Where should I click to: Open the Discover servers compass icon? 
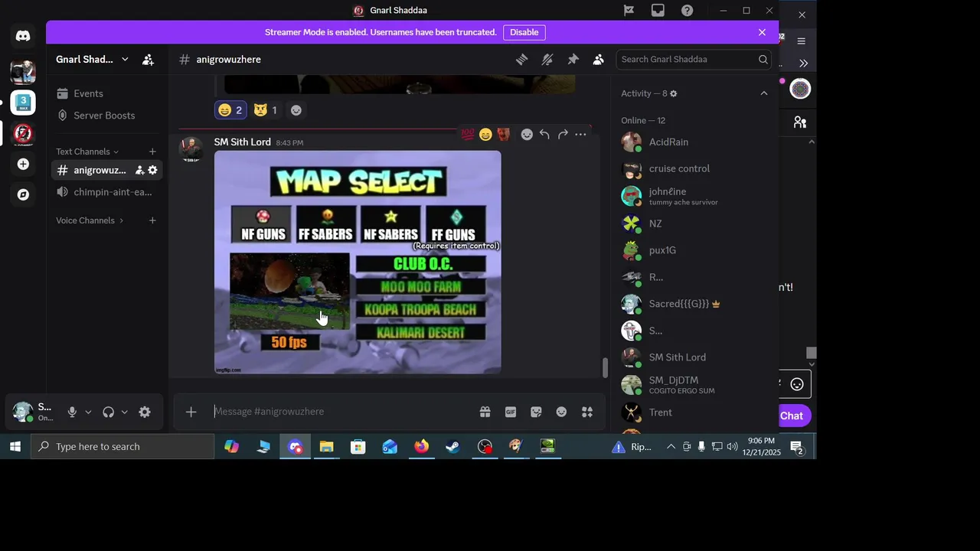click(23, 194)
